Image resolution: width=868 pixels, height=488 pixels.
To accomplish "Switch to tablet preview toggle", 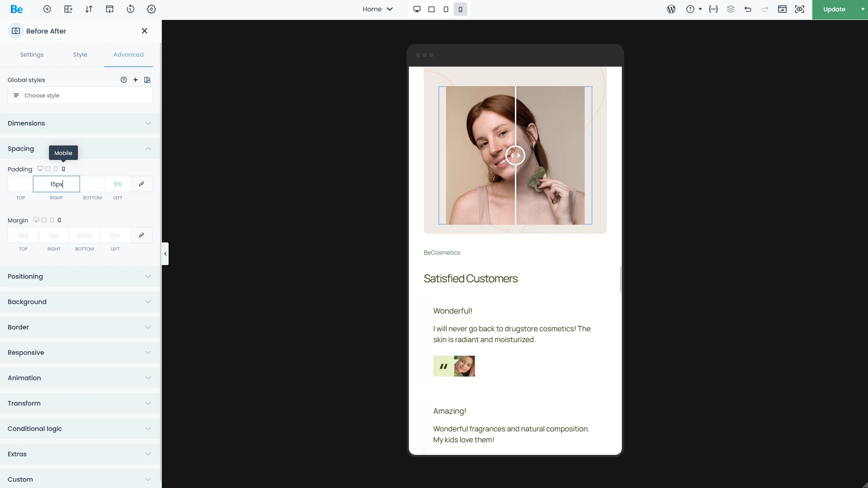I will (x=446, y=9).
